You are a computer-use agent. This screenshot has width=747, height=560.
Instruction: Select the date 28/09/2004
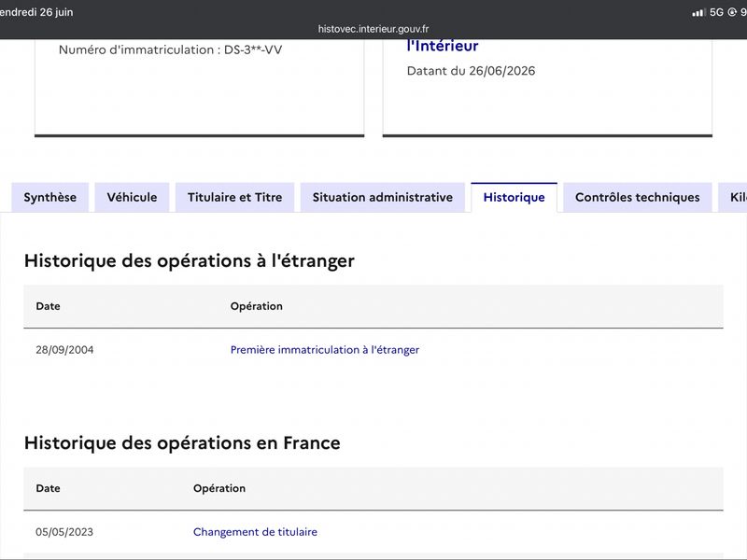coord(64,350)
